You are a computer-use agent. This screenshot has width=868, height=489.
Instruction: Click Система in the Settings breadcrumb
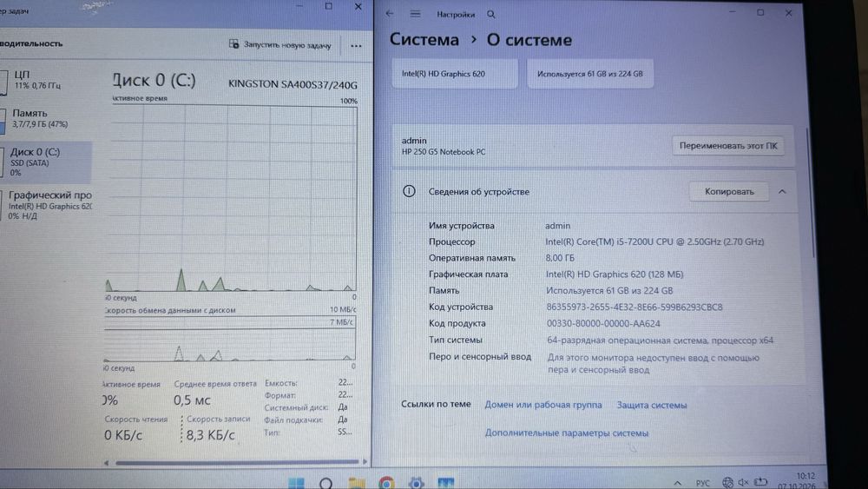[424, 40]
